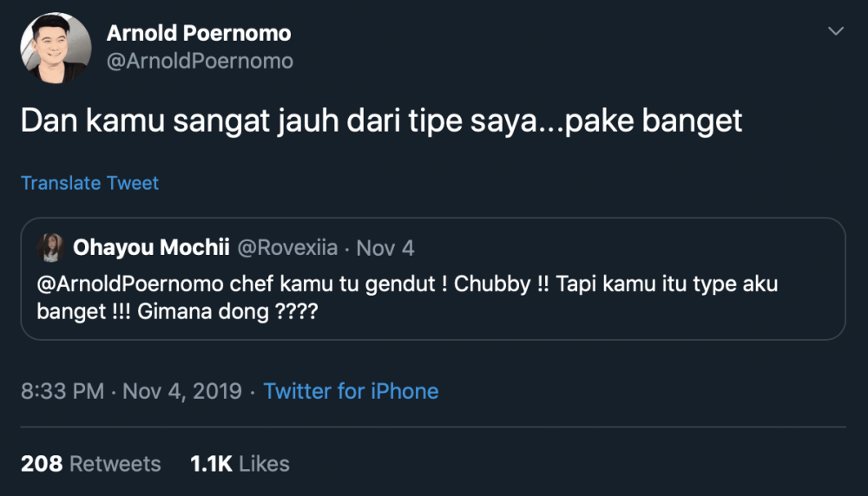Open Ohayou Mochii's small avatar

pyautogui.click(x=50, y=248)
